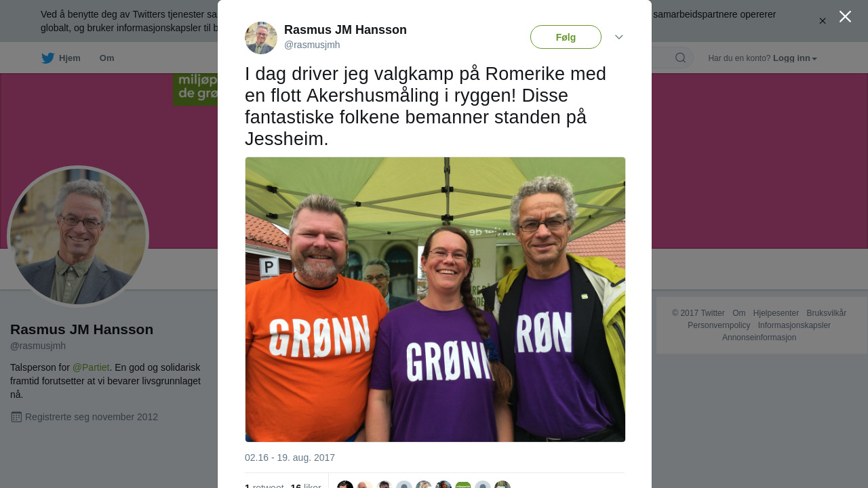
Task: Open the Personvernpolicy footer link
Action: [x=719, y=325]
